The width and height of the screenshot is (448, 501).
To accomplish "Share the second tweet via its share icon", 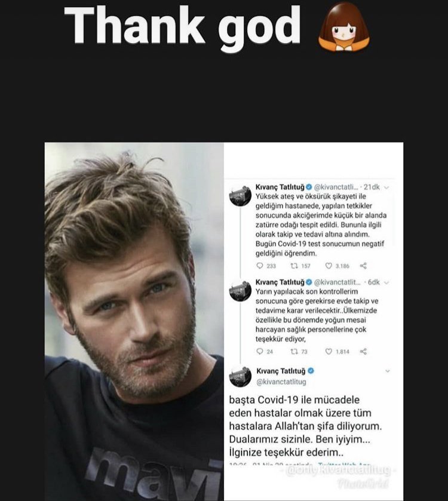I will coord(363,351).
